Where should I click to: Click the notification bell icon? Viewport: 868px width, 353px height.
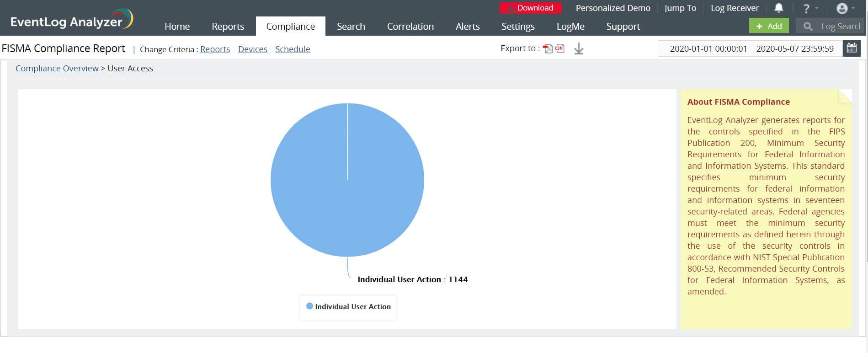click(779, 8)
